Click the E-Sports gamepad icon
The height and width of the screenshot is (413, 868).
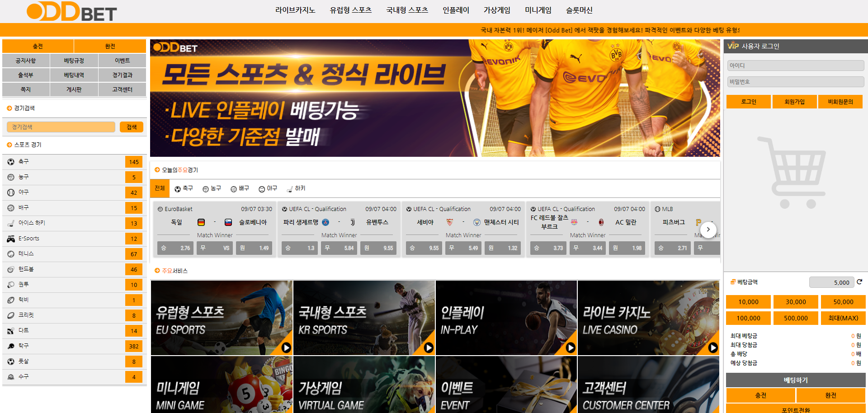[x=11, y=239]
